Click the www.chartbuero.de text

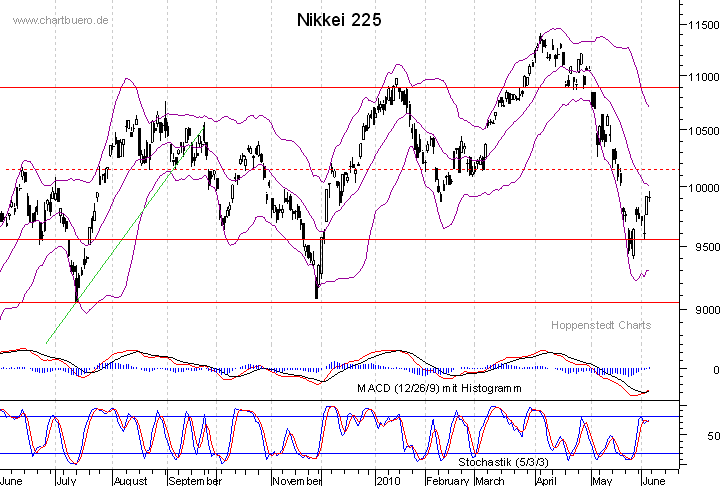coord(60,20)
